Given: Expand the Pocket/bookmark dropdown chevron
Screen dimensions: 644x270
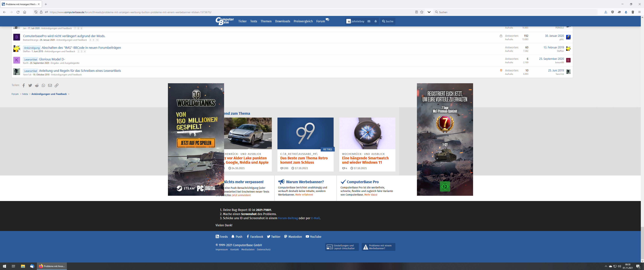Looking at the screenshot, I should (429, 12).
